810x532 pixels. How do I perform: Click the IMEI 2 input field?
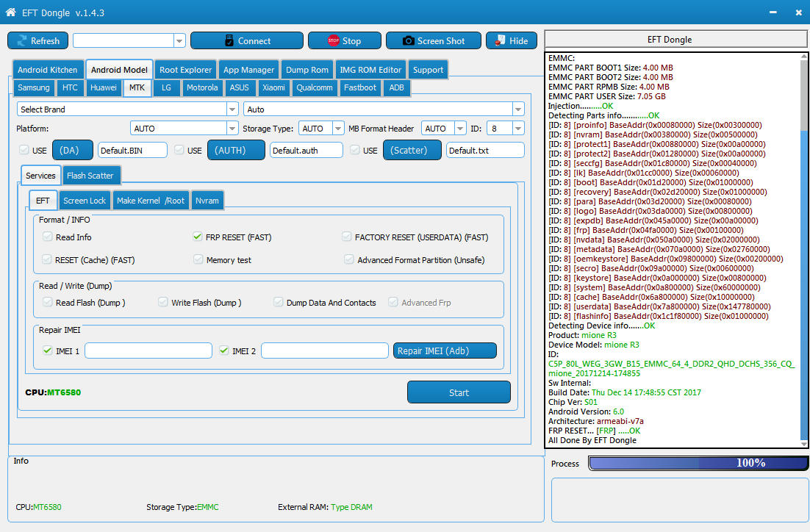[x=324, y=351]
